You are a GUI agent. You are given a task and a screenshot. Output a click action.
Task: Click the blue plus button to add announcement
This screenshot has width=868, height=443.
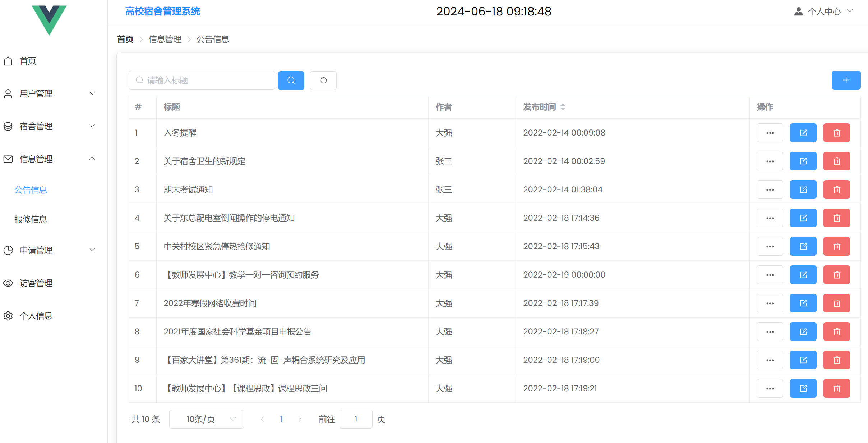pos(846,80)
